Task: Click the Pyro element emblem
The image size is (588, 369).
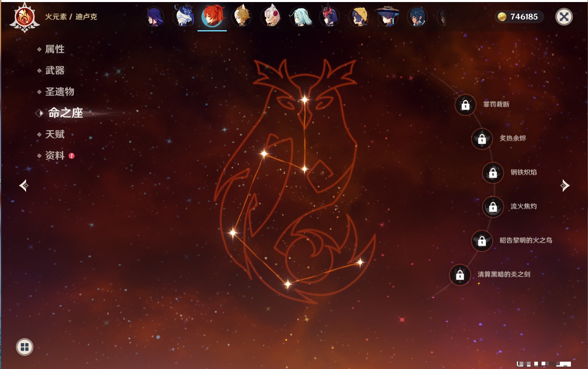Action: tap(24, 18)
